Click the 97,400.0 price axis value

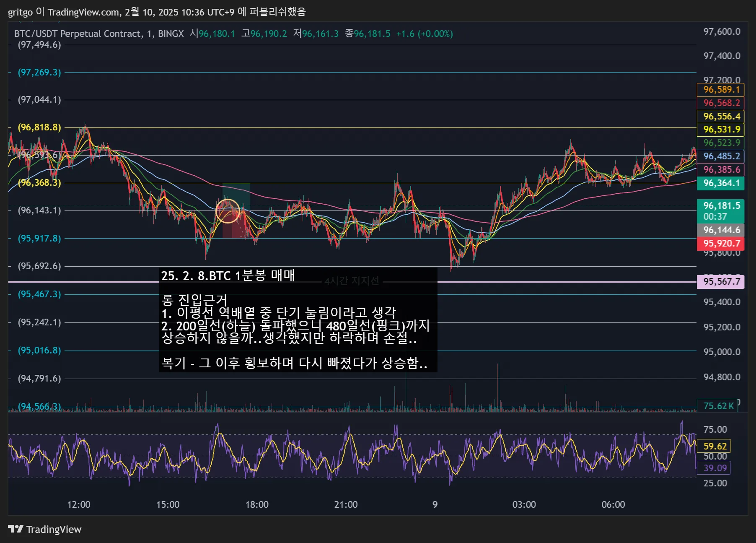click(722, 56)
